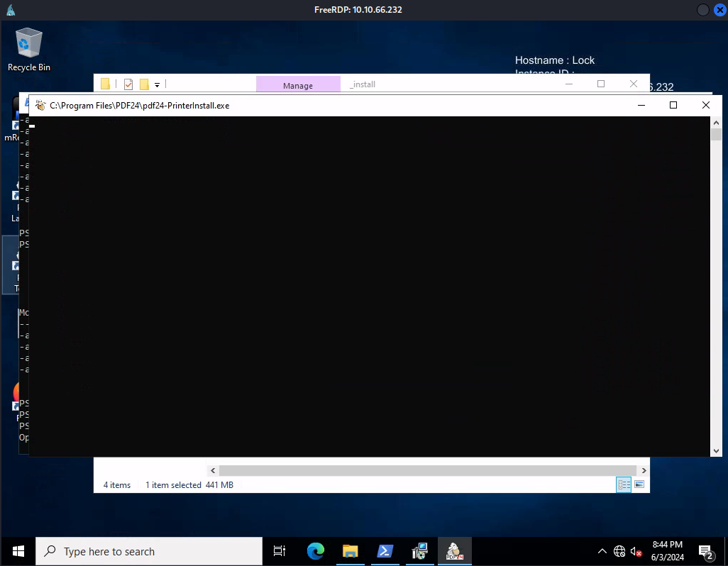The height and width of the screenshot is (566, 728).
Task: Open the network status tray icon
Action: [619, 551]
